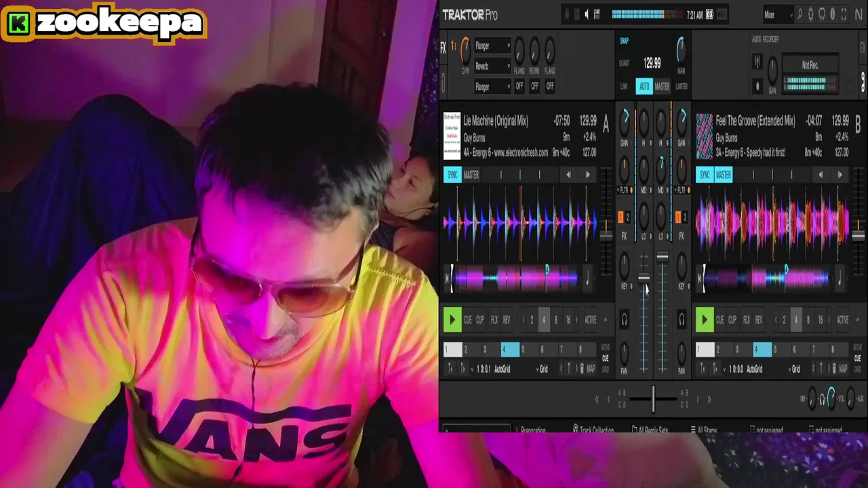Nudge Deck A tempo bend right arrow

click(587, 175)
